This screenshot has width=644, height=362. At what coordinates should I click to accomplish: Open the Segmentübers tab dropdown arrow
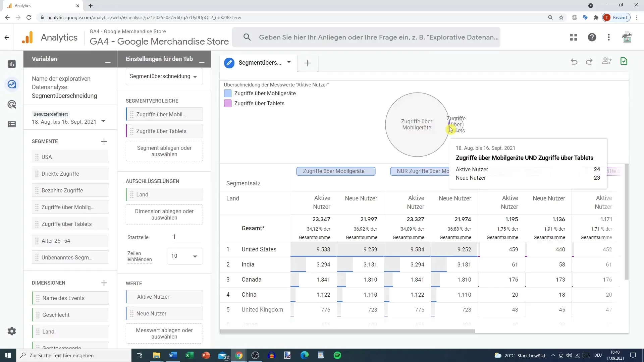[x=289, y=62]
